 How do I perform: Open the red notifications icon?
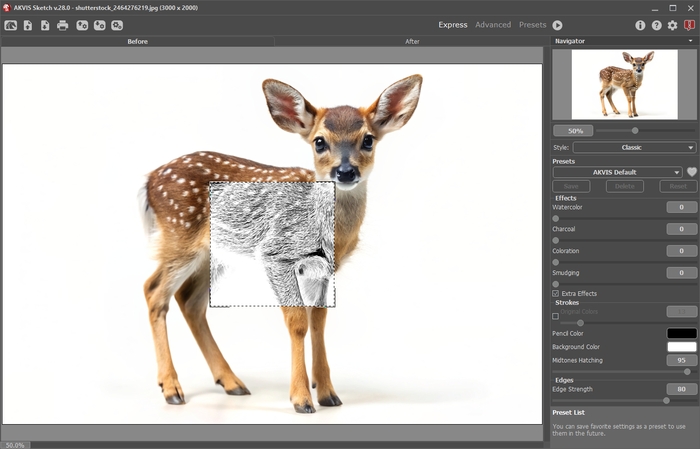pyautogui.click(x=689, y=25)
